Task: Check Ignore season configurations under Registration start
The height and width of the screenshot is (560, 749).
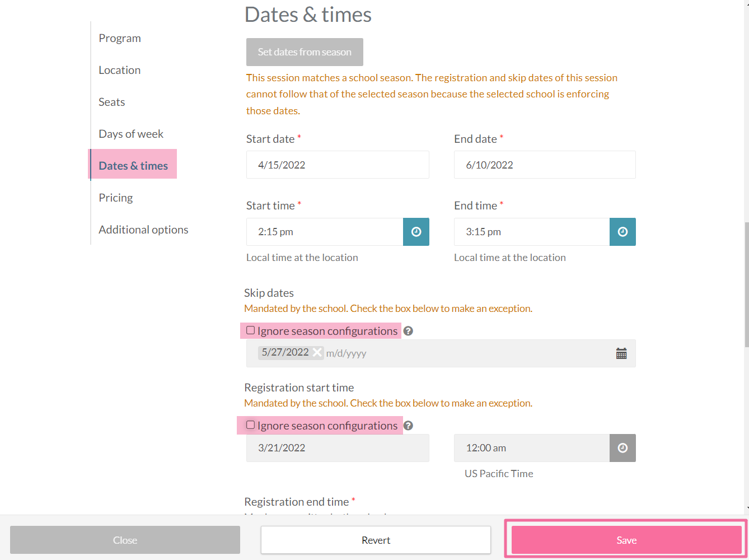Action: pos(251,425)
